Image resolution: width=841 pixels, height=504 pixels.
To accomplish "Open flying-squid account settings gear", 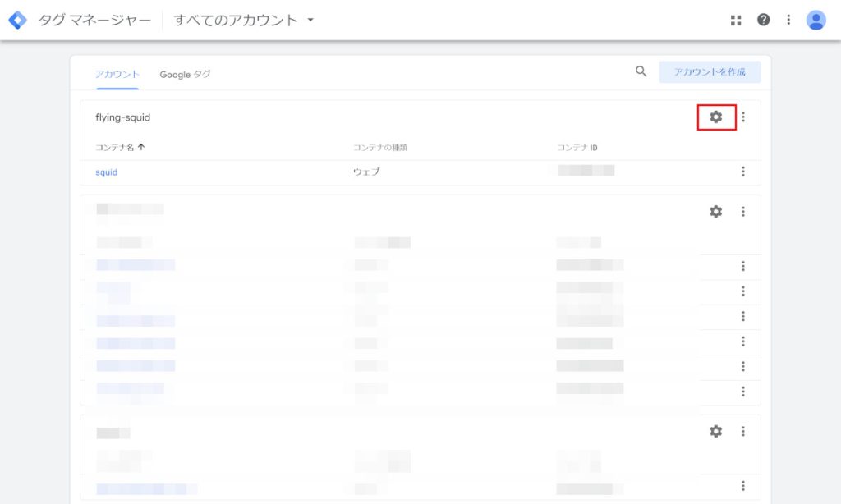I will click(x=715, y=117).
